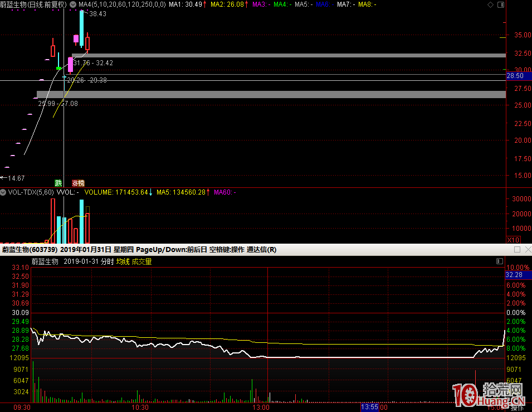This screenshot has width=532, height=412.
Task: Click the 跌 marker under the candles
Action: click(58, 183)
